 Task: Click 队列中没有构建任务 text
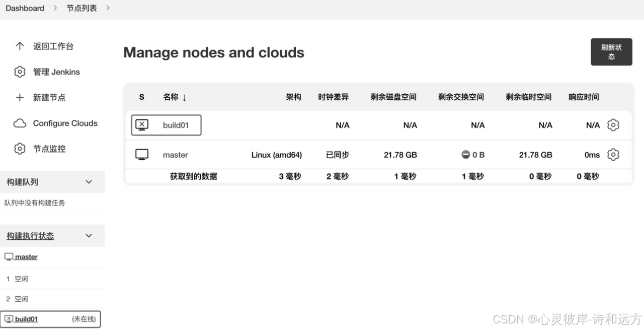click(x=35, y=203)
